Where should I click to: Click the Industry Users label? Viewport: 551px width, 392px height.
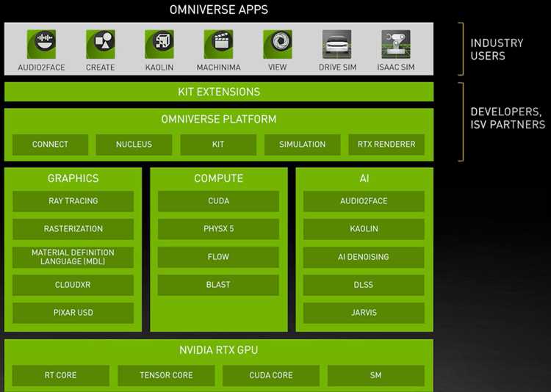(x=497, y=49)
